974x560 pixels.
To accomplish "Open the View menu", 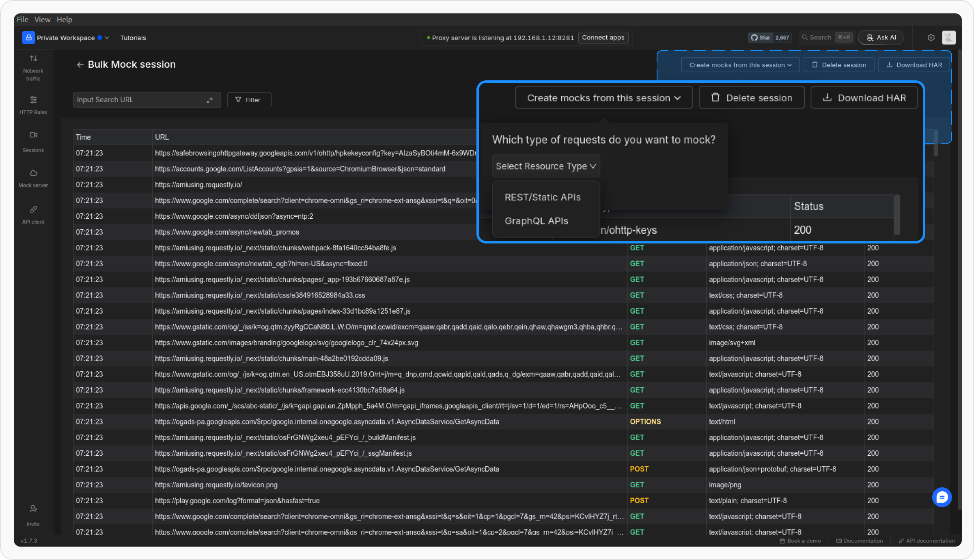I will pos(42,19).
